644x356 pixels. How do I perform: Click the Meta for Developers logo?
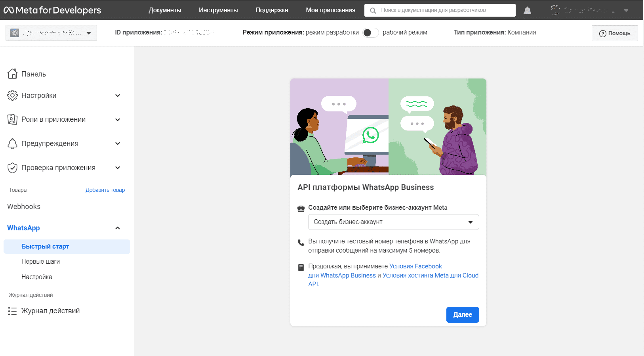[x=52, y=10]
